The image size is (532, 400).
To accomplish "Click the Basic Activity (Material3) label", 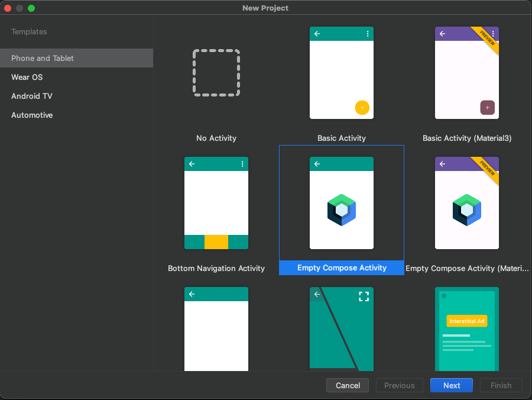I will tap(467, 138).
